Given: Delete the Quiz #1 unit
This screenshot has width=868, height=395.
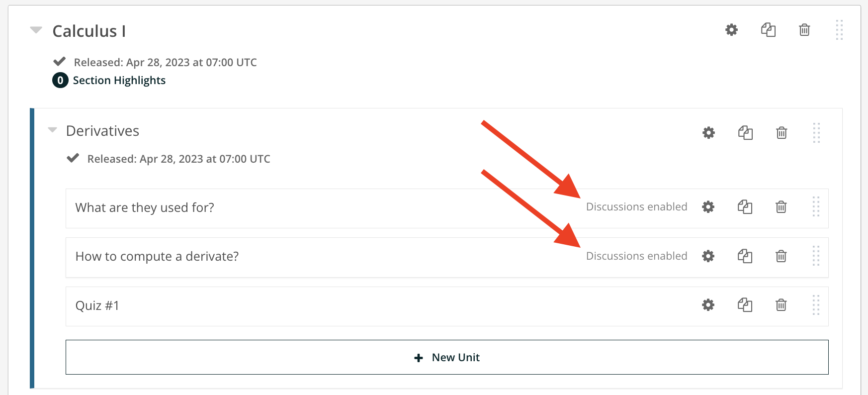Looking at the screenshot, I should point(781,305).
